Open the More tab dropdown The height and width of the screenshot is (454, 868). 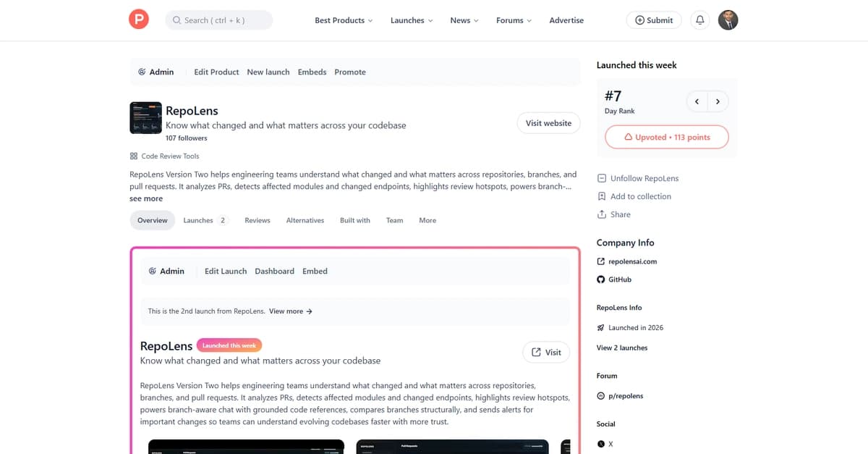[427, 220]
